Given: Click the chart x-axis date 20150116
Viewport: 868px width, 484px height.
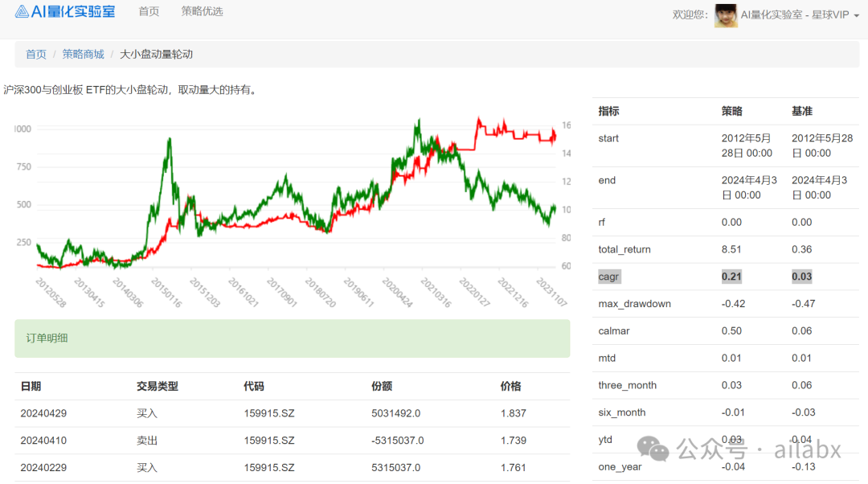Looking at the screenshot, I should click(166, 293).
